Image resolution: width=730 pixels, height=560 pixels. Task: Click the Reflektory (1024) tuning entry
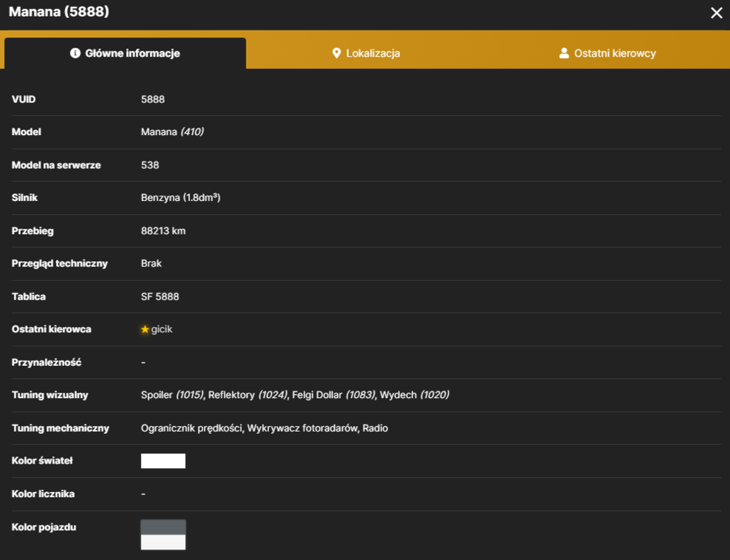[x=247, y=395]
